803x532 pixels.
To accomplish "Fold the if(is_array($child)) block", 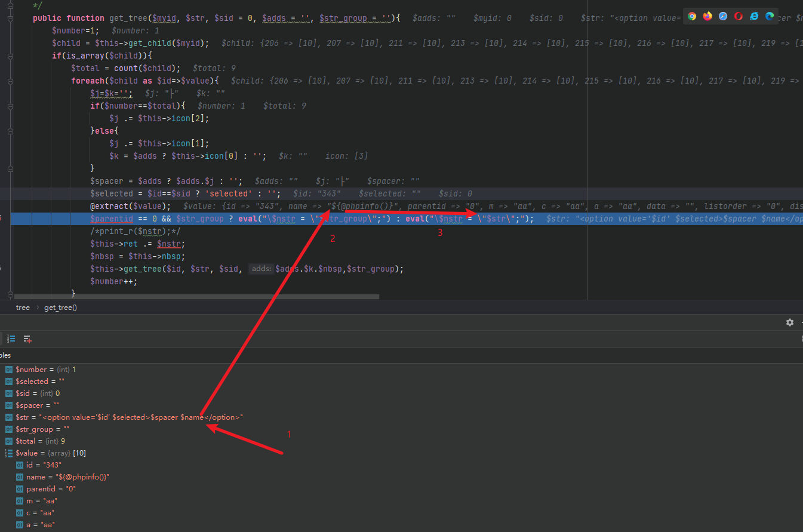I will pos(11,56).
